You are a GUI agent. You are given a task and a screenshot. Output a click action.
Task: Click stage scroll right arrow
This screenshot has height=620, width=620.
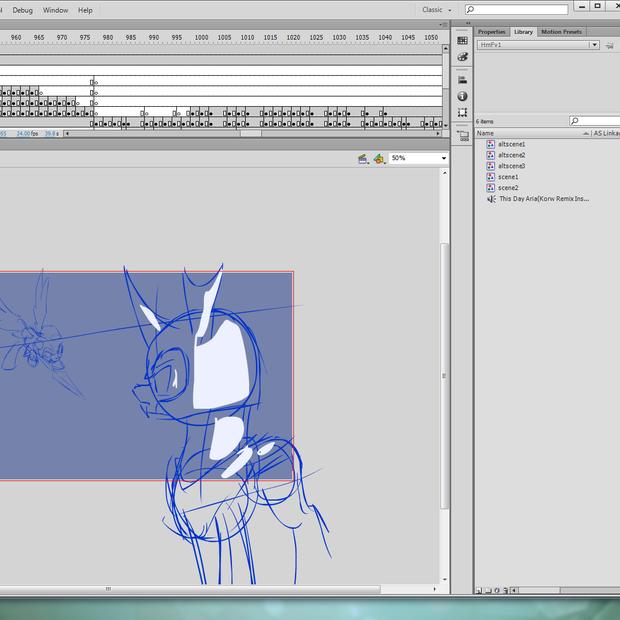[x=435, y=589]
